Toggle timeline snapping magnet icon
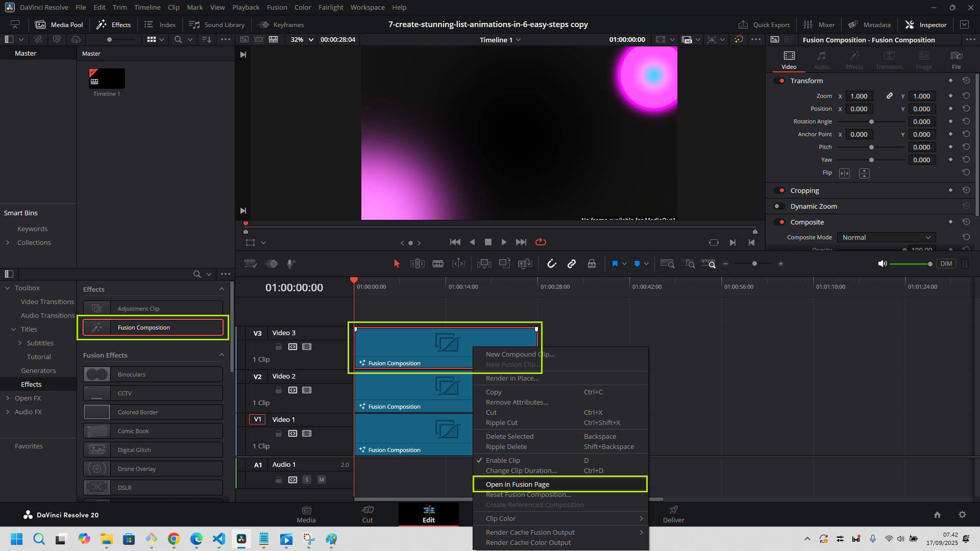 (552, 264)
